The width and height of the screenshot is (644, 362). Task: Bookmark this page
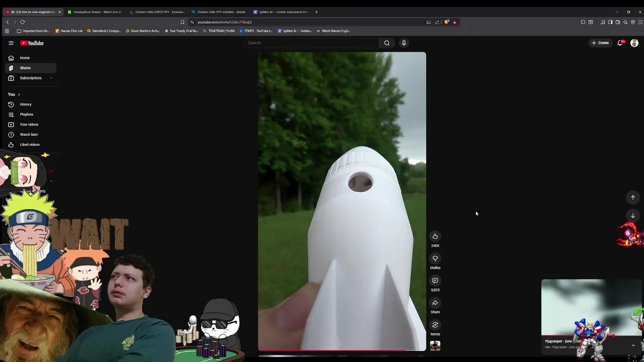coord(182,22)
